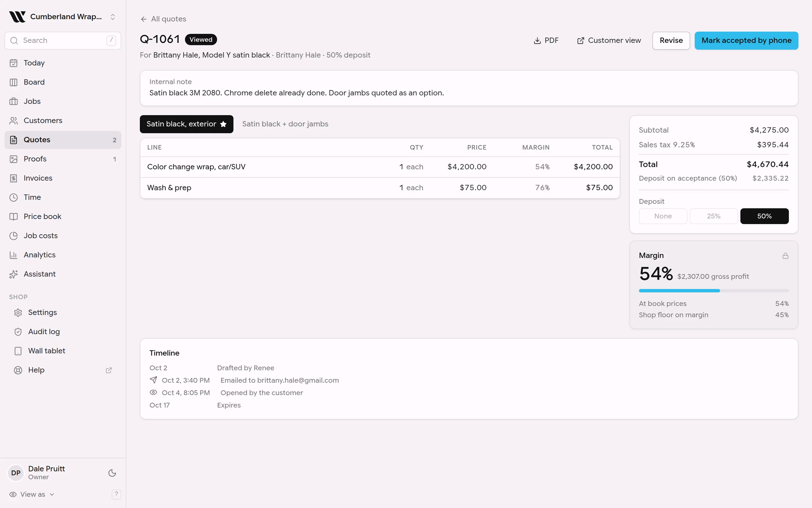Open Audit log via shield icon
Screen dimensions: 812x508
tap(18, 332)
